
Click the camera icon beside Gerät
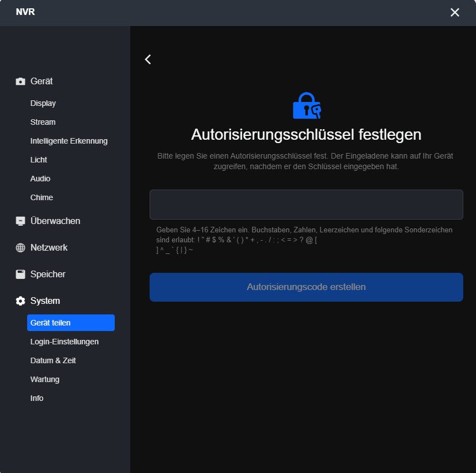[x=21, y=82]
